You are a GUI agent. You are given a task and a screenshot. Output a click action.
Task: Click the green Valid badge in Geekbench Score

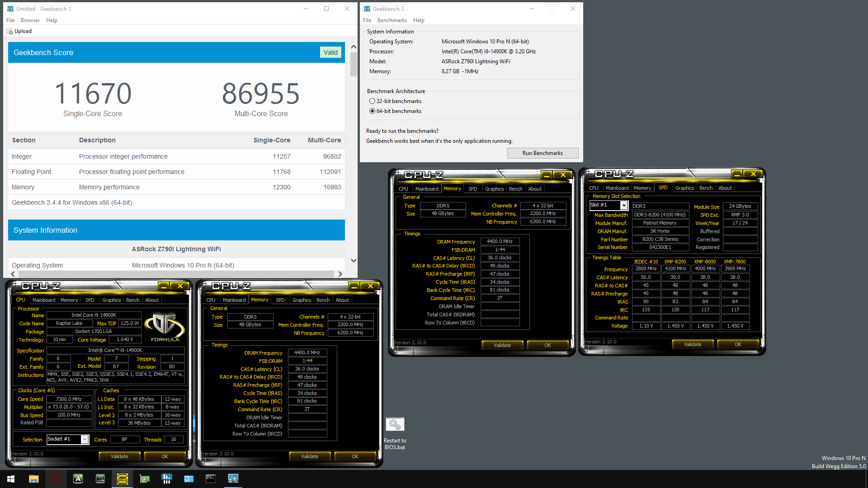[330, 52]
